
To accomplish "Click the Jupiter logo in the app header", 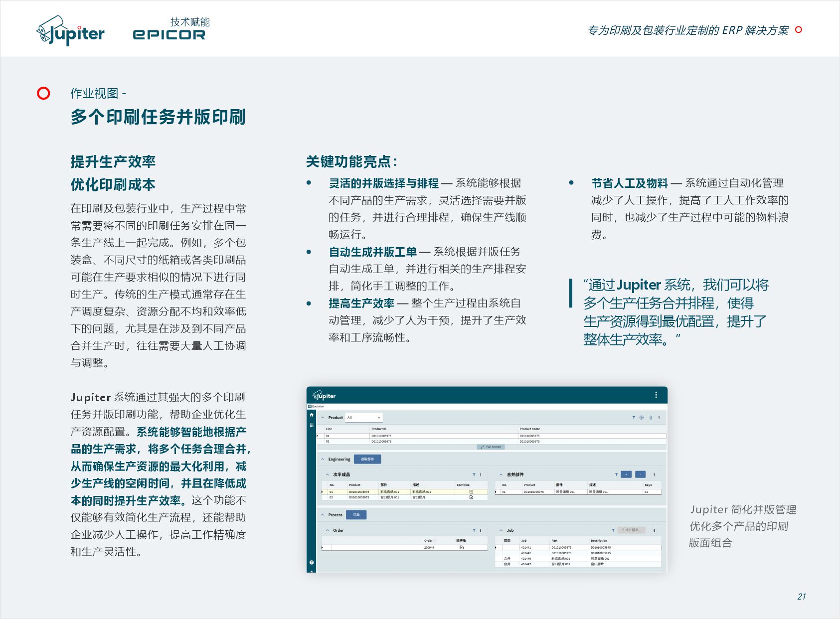I will 324,396.
